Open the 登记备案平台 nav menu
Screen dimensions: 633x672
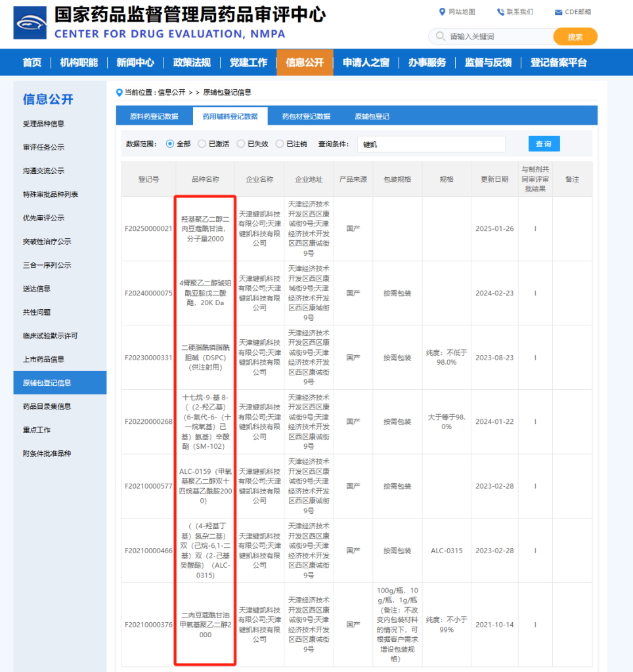[x=558, y=62]
